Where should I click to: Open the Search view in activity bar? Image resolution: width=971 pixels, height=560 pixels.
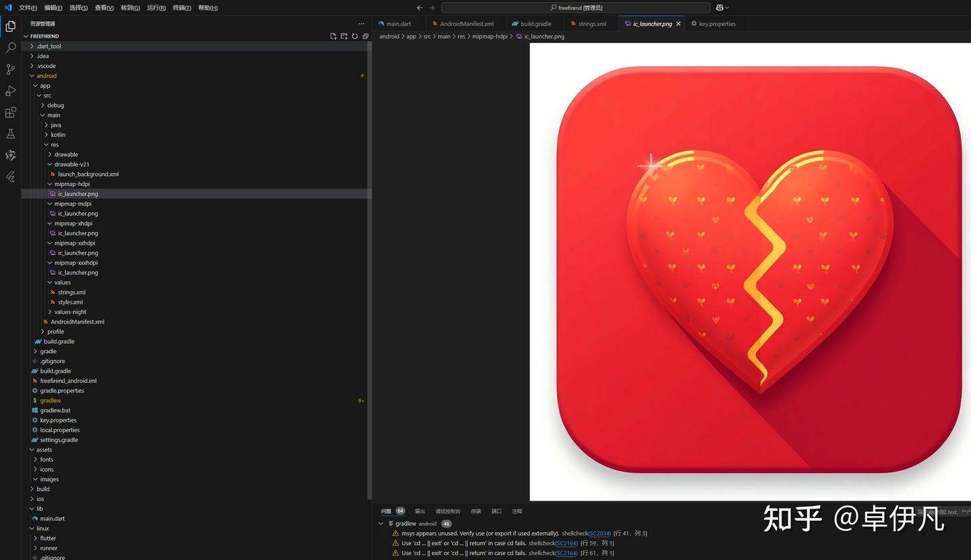[11, 48]
